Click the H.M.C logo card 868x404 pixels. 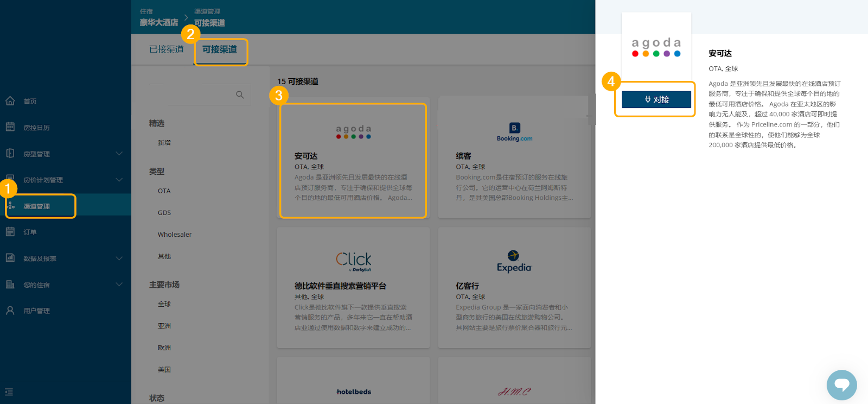(514, 392)
